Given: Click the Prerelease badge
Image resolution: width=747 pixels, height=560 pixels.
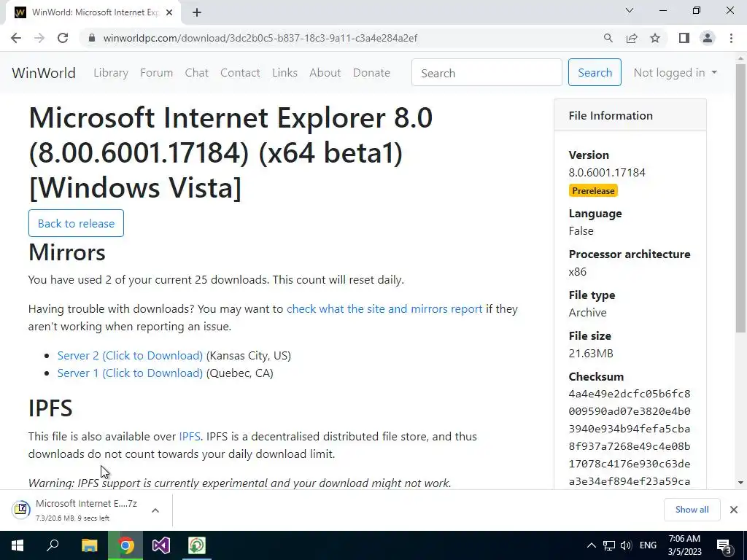Looking at the screenshot, I should click(593, 191).
